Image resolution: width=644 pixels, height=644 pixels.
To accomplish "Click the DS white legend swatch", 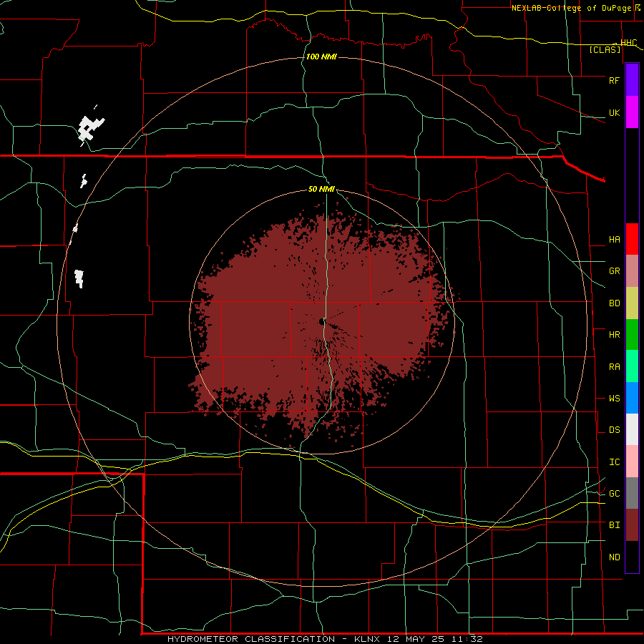I will pos(632,429).
